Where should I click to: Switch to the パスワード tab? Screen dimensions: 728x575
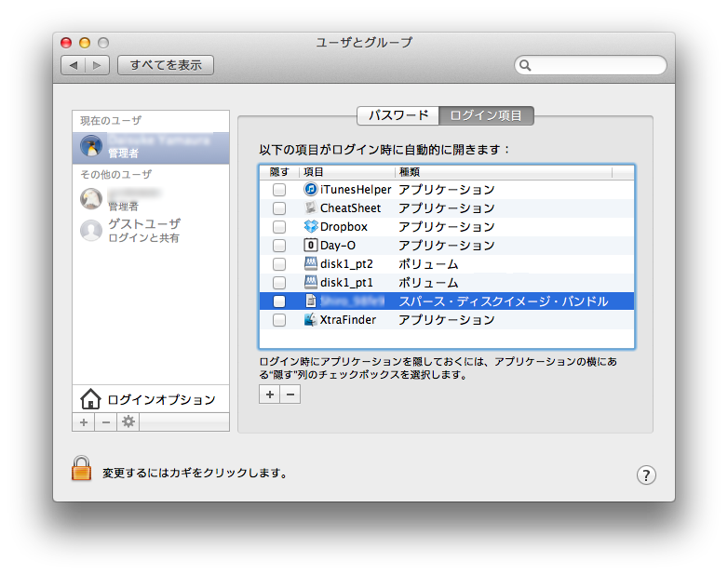tap(398, 115)
